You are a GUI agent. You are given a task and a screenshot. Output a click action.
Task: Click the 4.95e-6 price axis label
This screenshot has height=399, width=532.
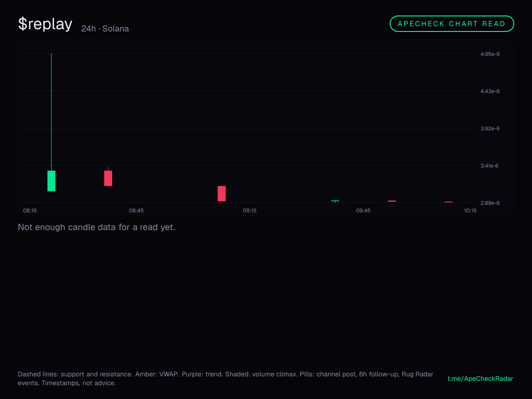(490, 54)
